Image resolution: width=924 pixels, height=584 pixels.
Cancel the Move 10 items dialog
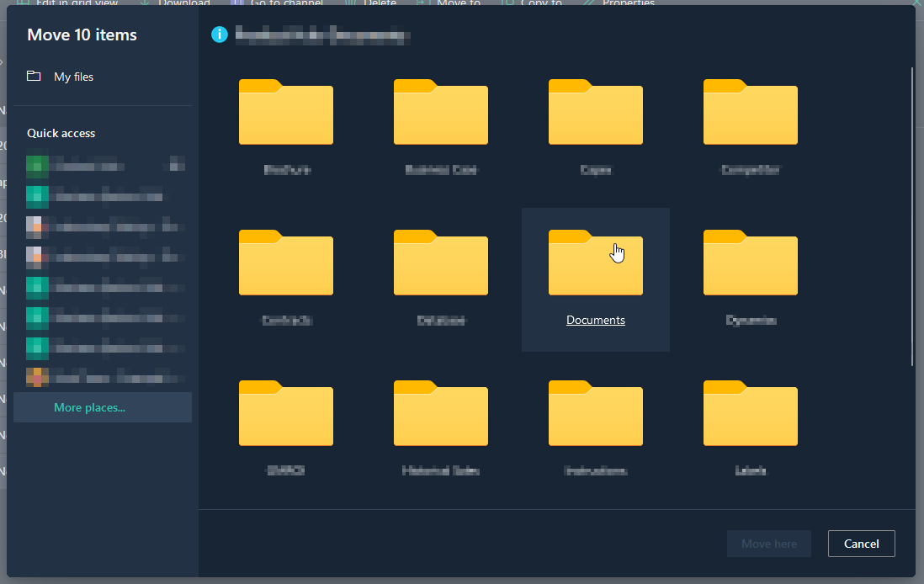tap(861, 544)
